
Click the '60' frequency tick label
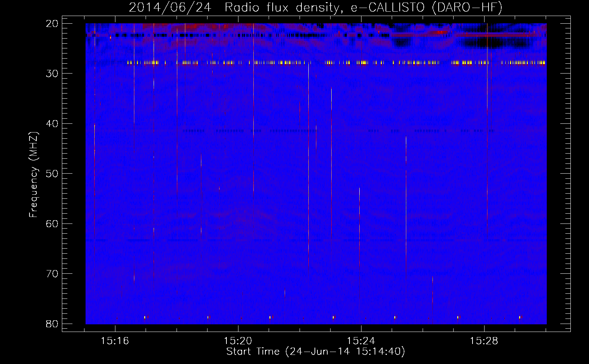52,224
